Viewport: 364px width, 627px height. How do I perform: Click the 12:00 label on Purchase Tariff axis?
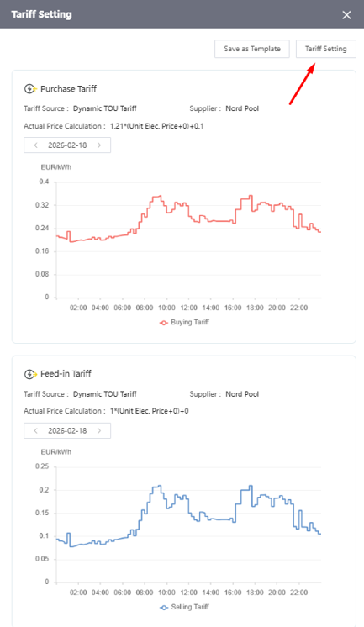pyautogui.click(x=188, y=308)
